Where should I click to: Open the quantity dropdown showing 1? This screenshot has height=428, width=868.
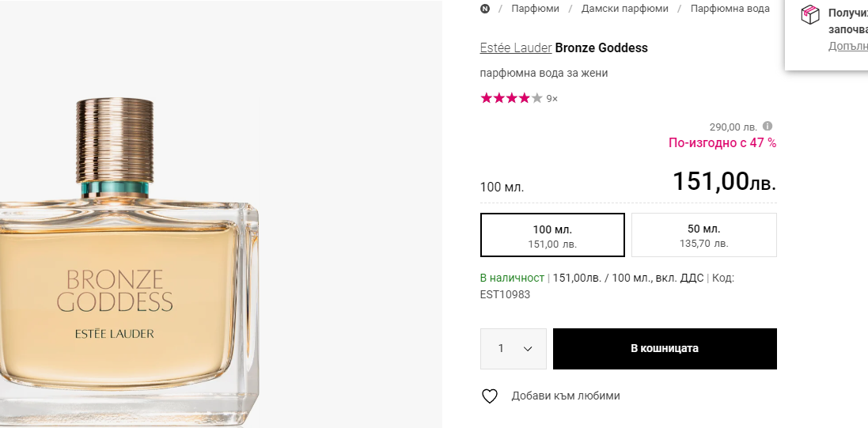(x=514, y=349)
